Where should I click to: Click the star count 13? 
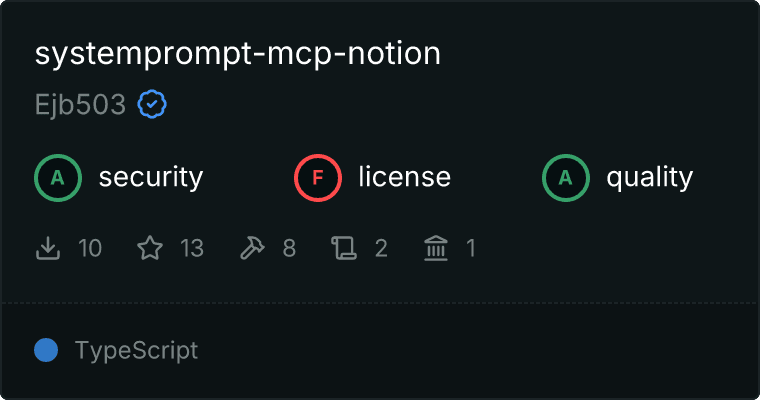(192, 248)
